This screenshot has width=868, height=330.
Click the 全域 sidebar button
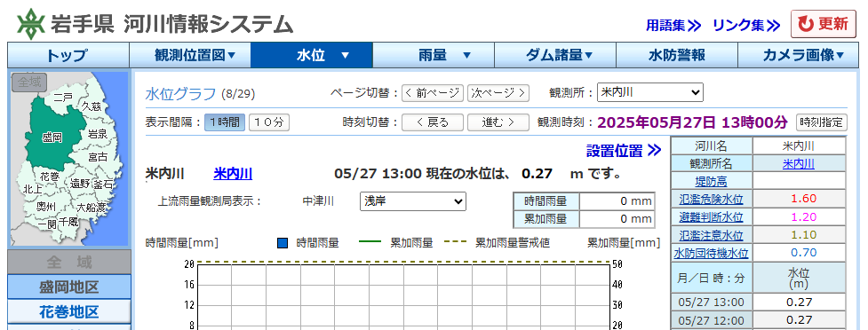[69, 262]
